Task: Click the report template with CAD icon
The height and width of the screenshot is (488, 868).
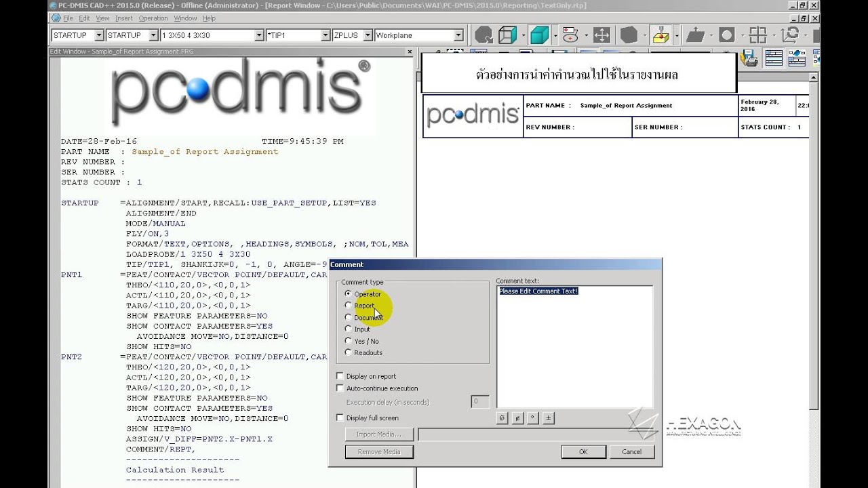Action: pos(797,58)
